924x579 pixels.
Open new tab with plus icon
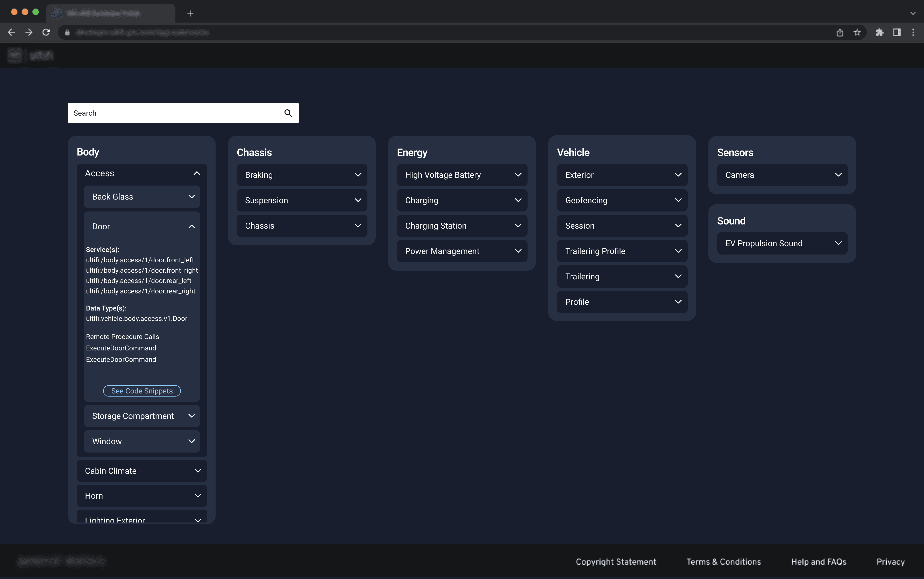[x=190, y=13]
